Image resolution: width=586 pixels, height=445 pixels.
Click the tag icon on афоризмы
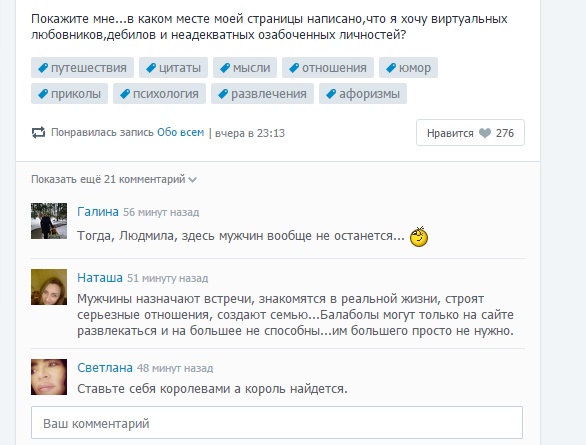(331, 94)
